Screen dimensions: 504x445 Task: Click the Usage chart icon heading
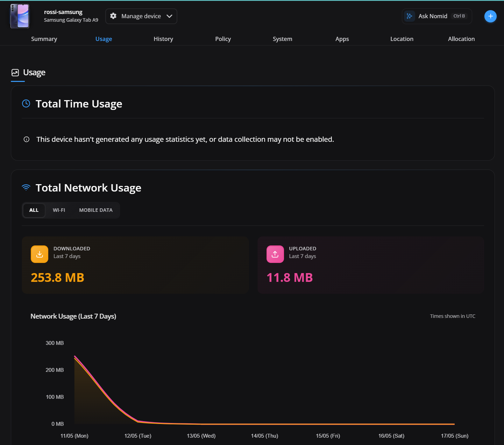[15, 72]
